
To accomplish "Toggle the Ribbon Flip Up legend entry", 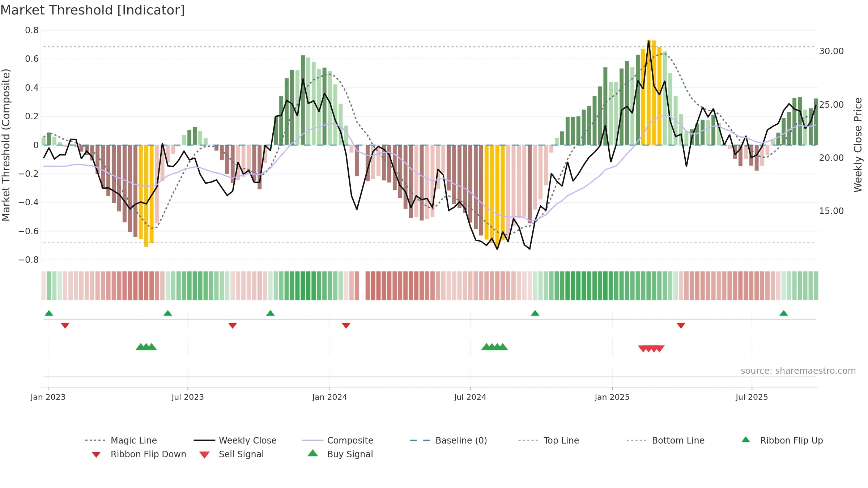I will pos(782,440).
